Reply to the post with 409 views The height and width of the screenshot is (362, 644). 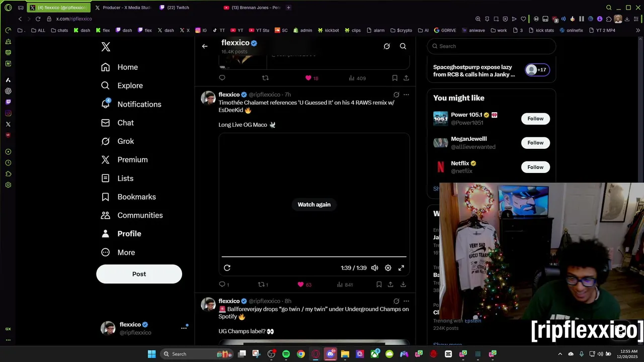tap(222, 78)
